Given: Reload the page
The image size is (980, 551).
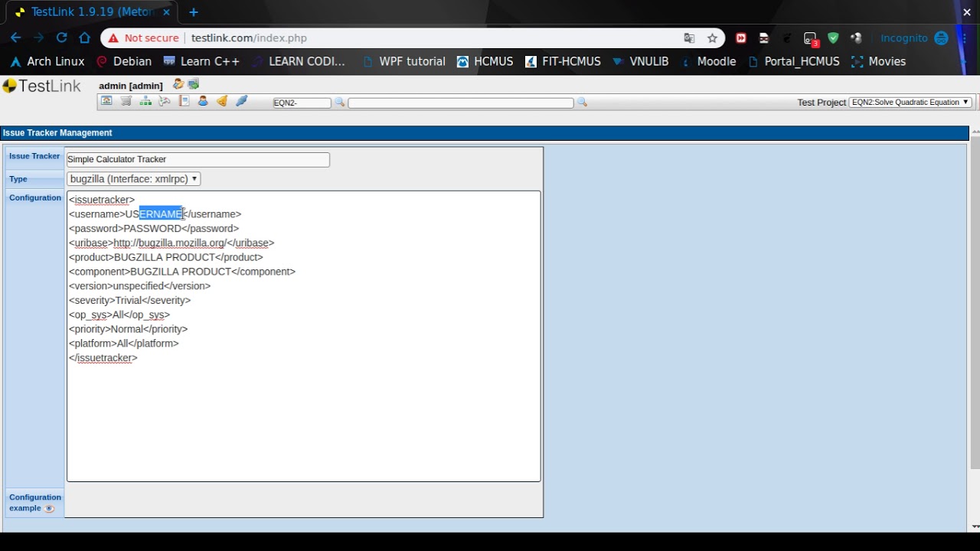Looking at the screenshot, I should coord(61,37).
